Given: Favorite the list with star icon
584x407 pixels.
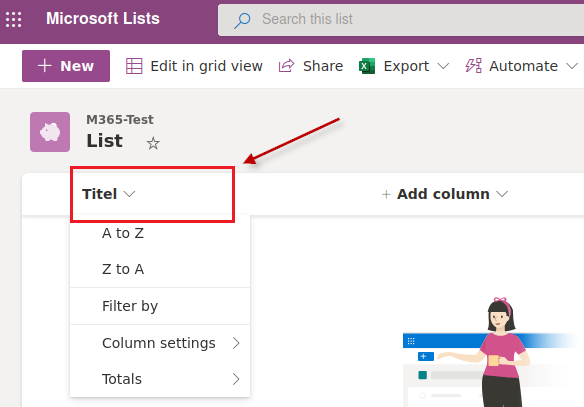Looking at the screenshot, I should (153, 143).
